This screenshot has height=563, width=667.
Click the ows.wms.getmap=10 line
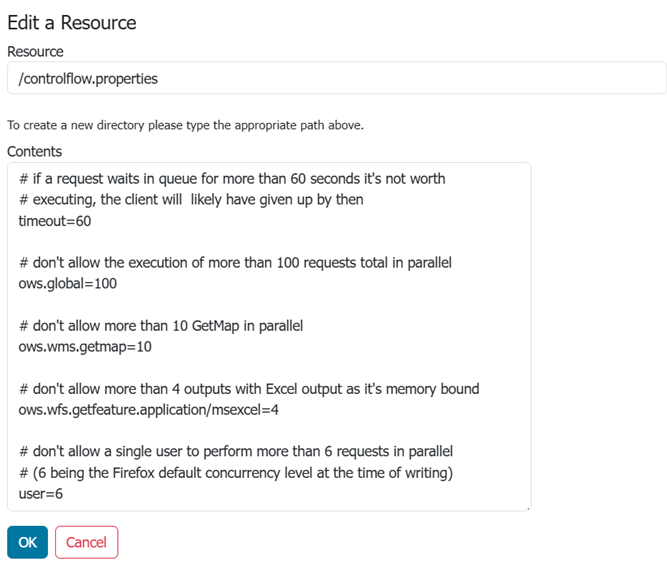pos(85,347)
